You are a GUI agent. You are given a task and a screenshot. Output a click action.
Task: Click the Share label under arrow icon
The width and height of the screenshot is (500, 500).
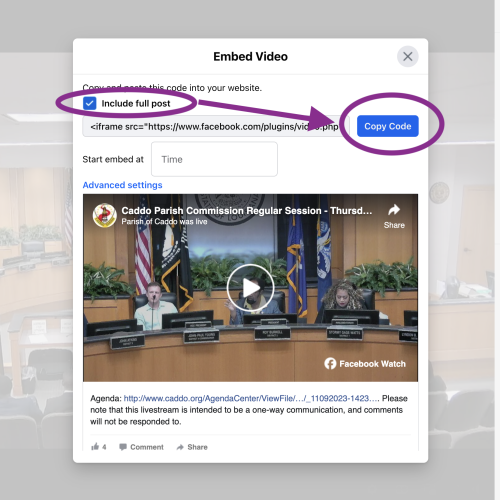coord(394,225)
